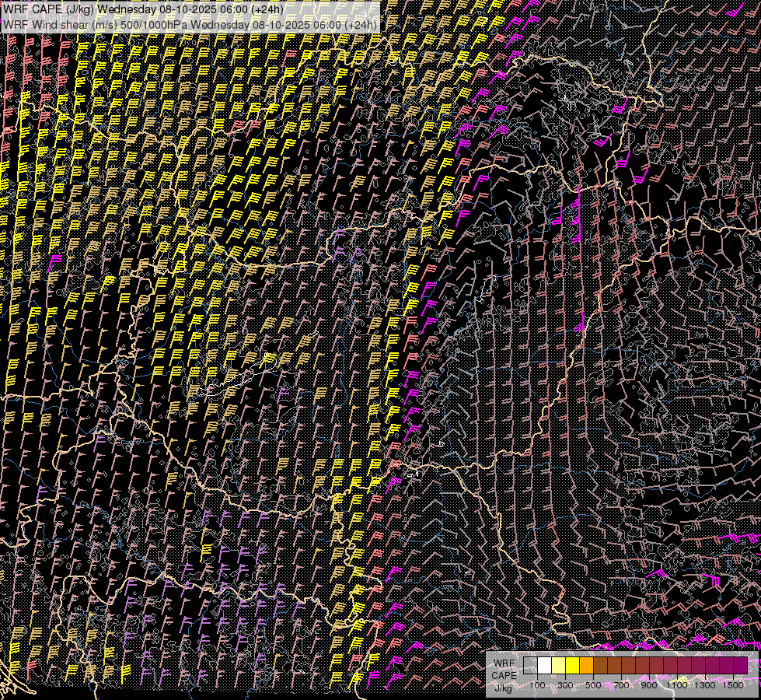The image size is (761, 700).
Task: Choose the rightmost purple legend swatch
Action: pos(740,665)
